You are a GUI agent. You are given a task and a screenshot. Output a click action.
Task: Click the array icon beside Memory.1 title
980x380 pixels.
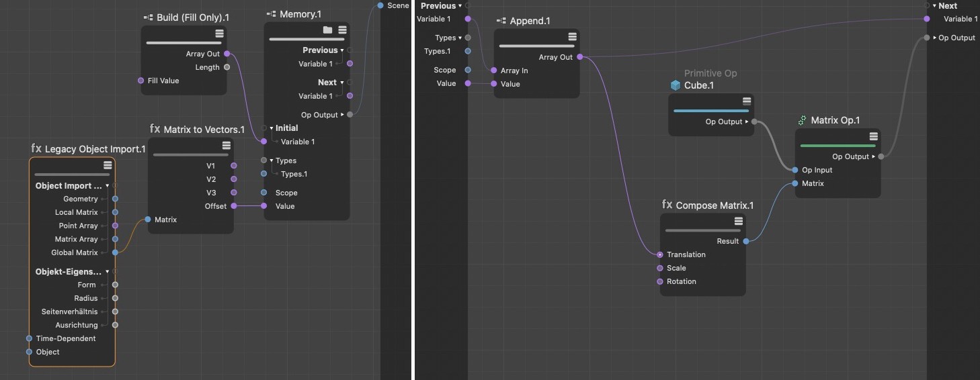point(272,13)
